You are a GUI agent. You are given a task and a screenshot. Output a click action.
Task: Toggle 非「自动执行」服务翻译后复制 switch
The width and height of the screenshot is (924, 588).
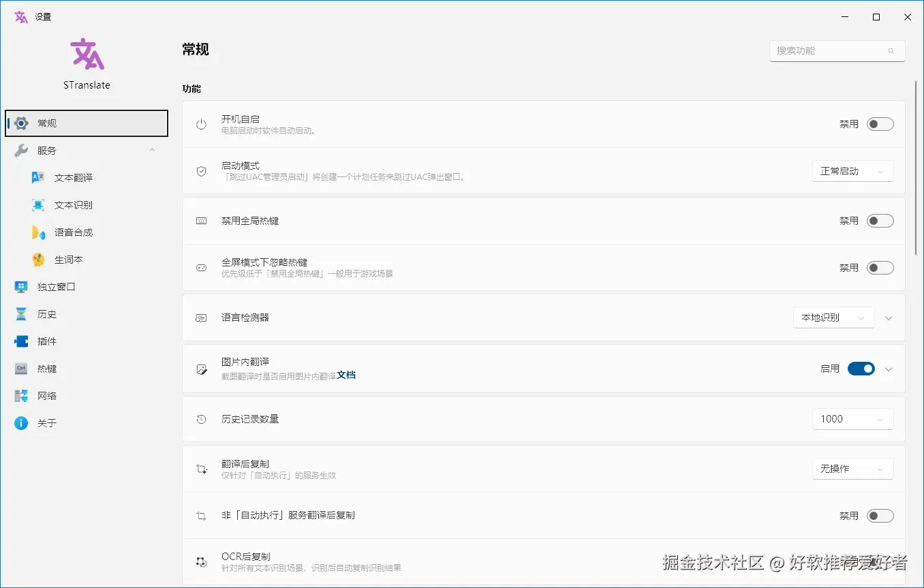[880, 516]
